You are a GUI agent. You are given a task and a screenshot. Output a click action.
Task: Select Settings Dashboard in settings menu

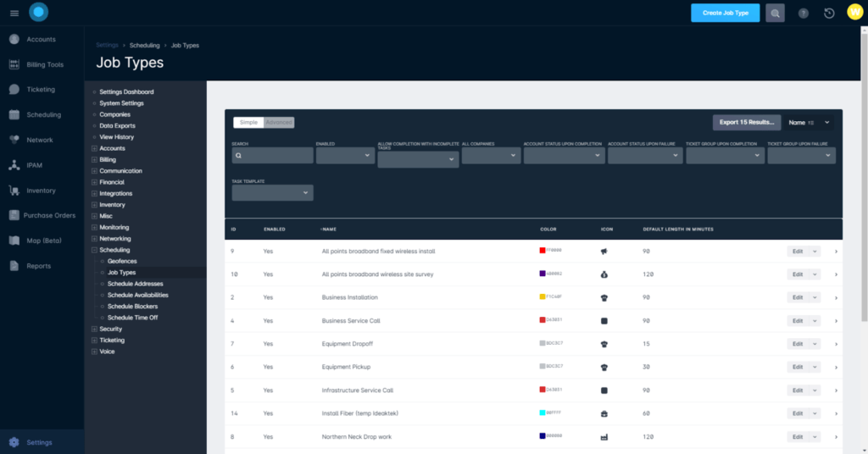(126, 91)
